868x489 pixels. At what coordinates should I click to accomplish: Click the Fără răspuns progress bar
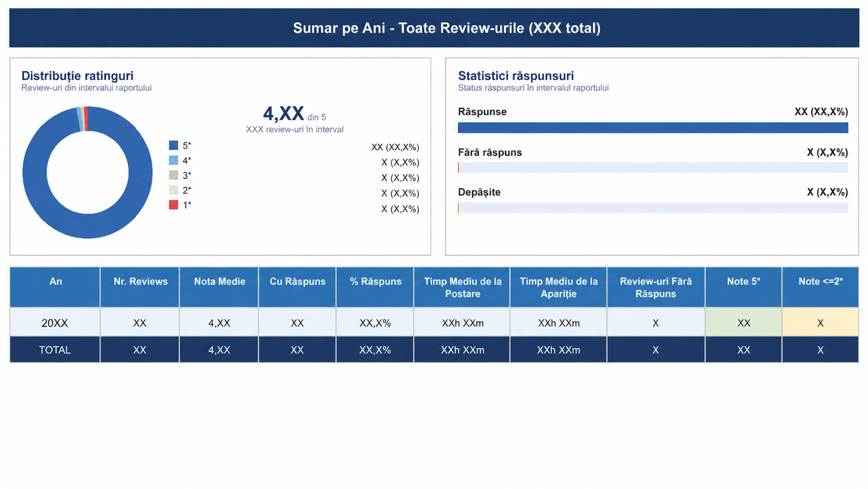click(x=653, y=168)
